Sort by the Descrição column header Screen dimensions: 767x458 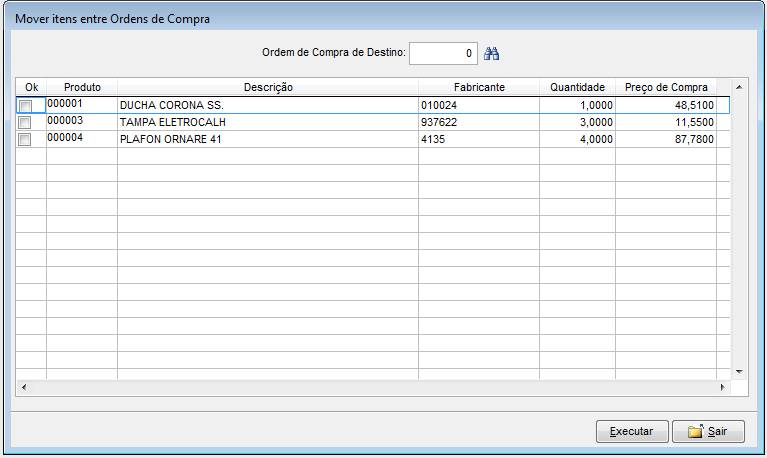(x=268, y=87)
